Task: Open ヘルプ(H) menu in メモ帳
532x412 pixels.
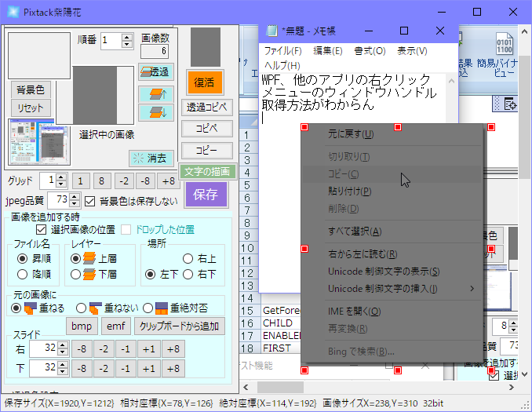Action: (282, 65)
